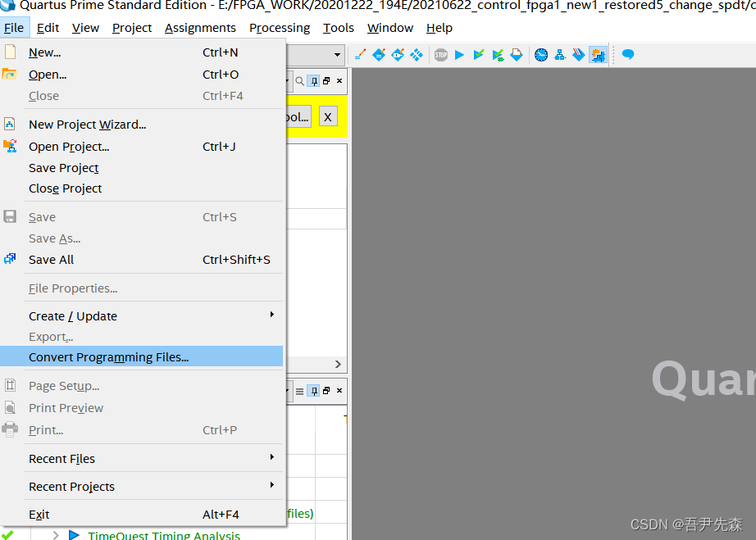Open the Chip Planner toolbar icon
756x540 pixels.
point(417,54)
